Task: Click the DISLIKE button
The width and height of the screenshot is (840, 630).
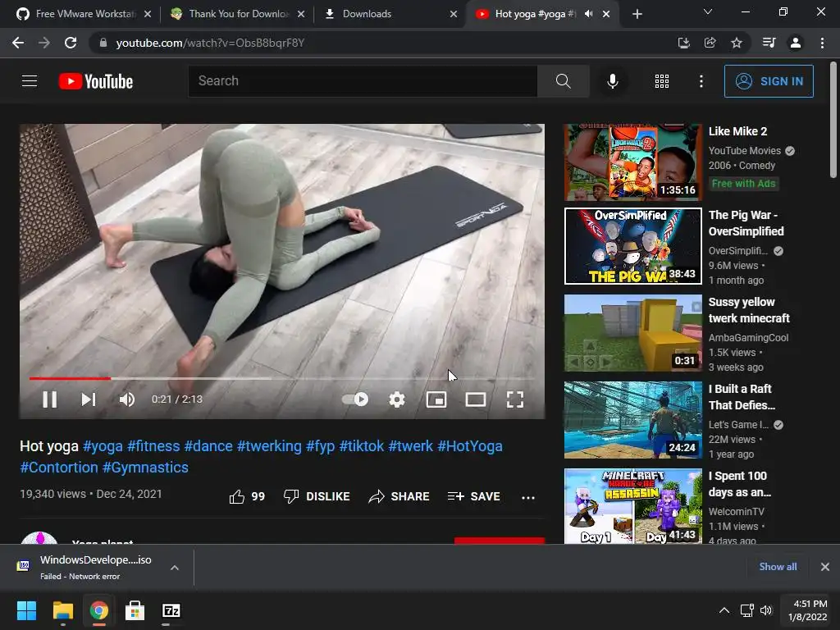Action: pyautogui.click(x=317, y=496)
